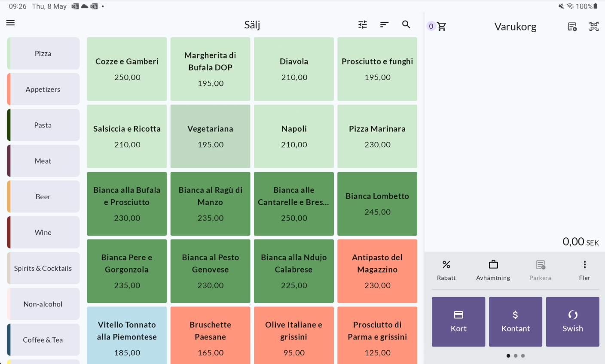Open the Fler more options menu
Image resolution: width=605 pixels, height=364 pixels.
(x=584, y=270)
